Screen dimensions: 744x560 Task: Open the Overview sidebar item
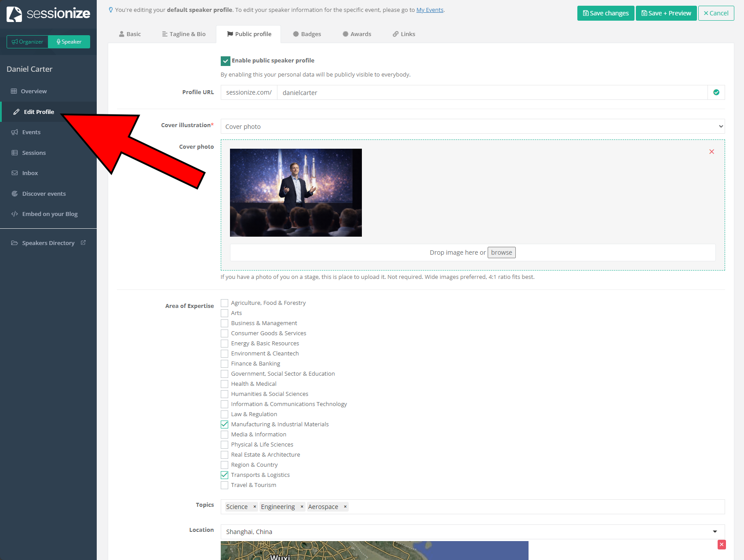[33, 91]
